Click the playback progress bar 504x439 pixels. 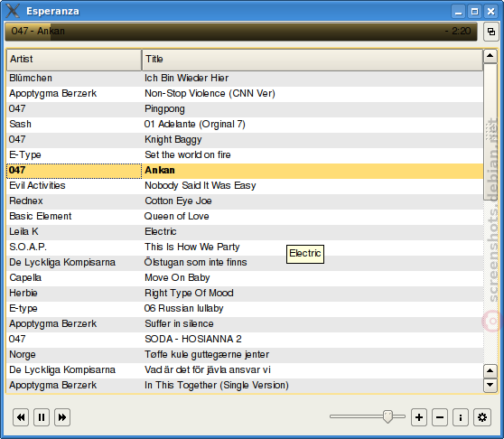[x=241, y=32]
